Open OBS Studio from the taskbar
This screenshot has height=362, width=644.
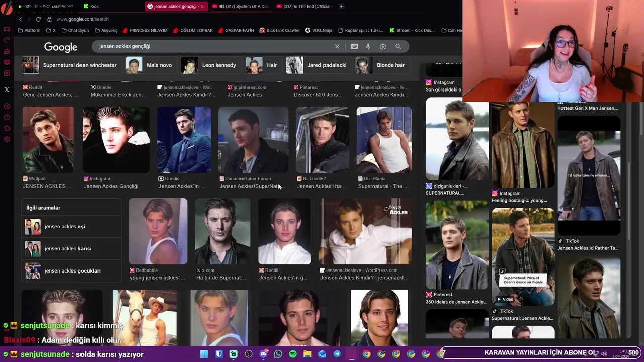pos(249,354)
